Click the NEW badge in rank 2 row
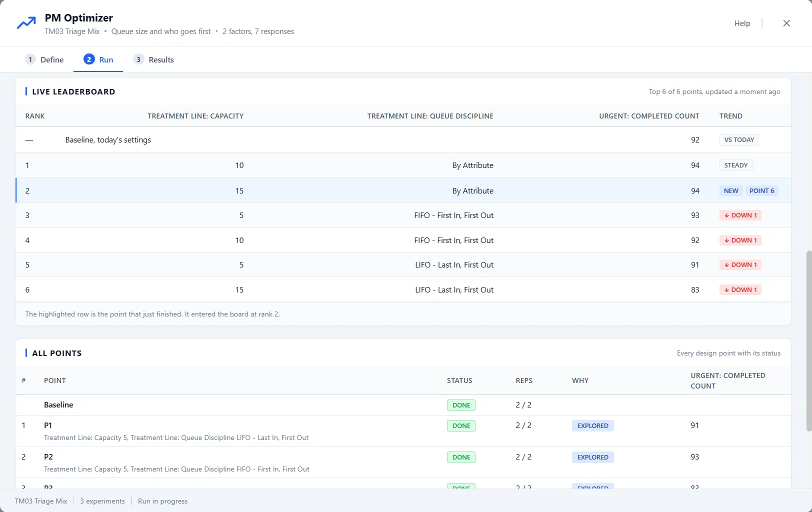The width and height of the screenshot is (812, 512). click(731, 191)
